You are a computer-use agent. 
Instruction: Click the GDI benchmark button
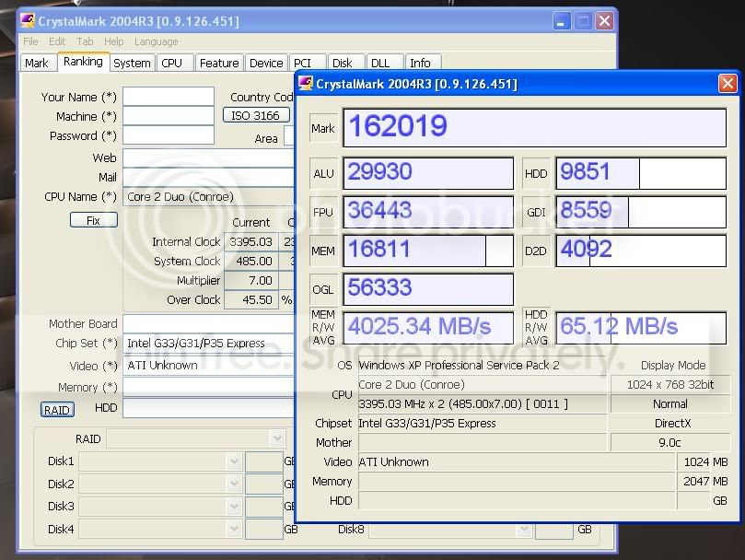coord(537,212)
